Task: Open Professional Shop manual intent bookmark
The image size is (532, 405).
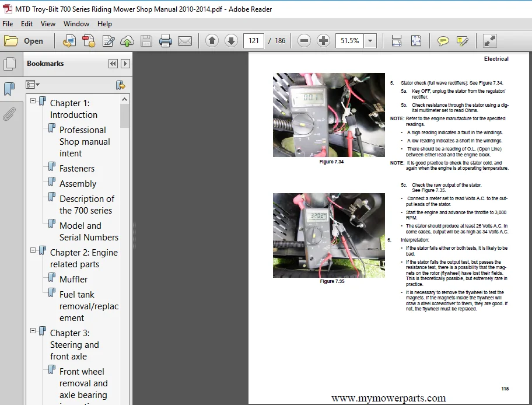Action: pos(85,142)
